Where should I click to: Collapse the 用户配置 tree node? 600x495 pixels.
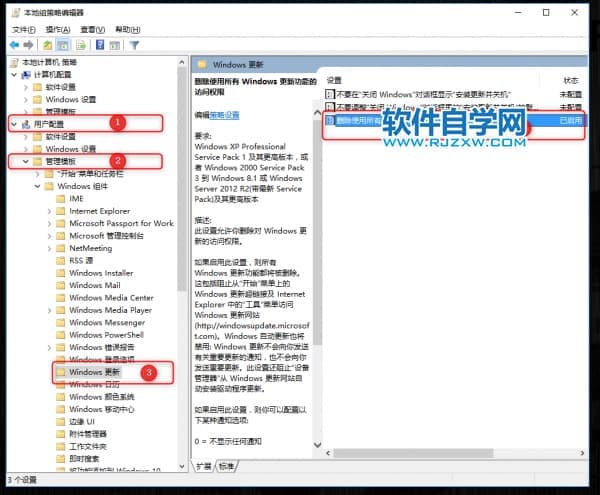click(x=12, y=123)
